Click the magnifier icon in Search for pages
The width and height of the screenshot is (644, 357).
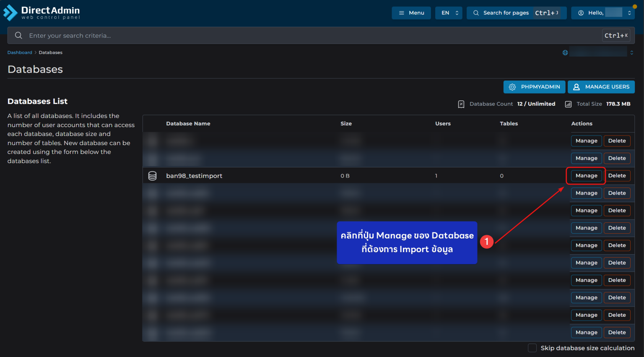tap(476, 13)
